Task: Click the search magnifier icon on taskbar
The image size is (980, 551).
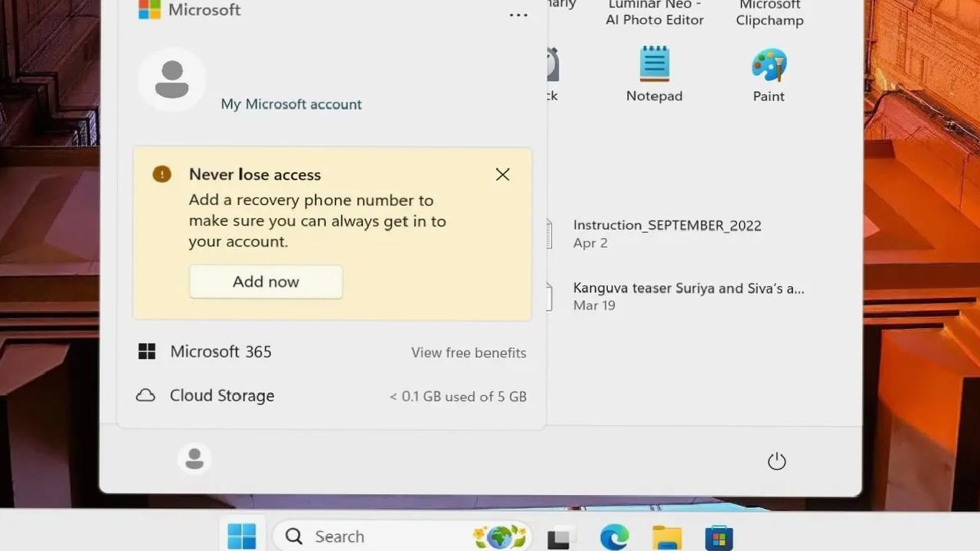Action: click(x=294, y=536)
